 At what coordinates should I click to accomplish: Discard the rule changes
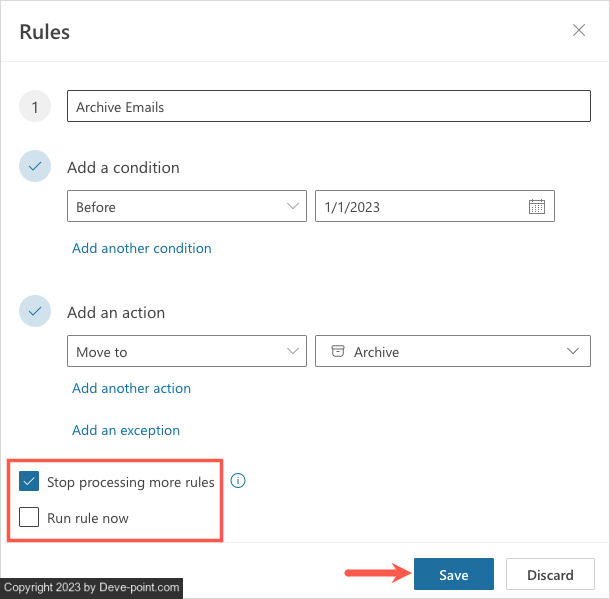point(551,575)
